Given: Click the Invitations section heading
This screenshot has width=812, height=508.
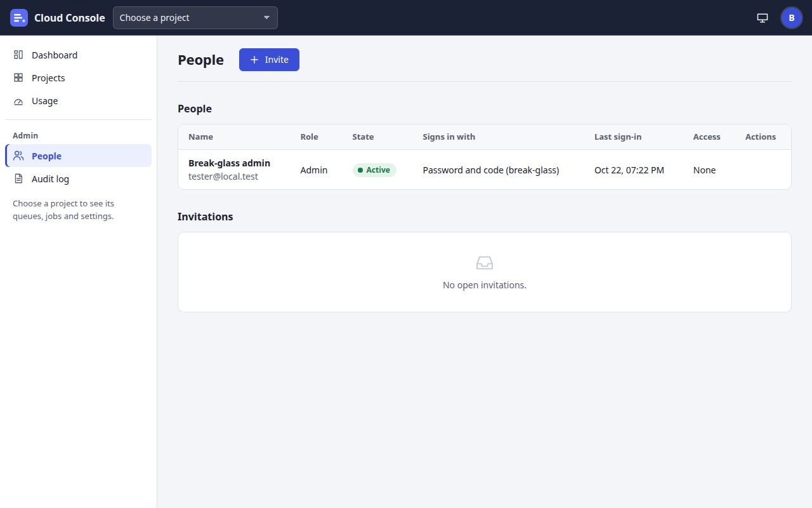Looking at the screenshot, I should click(206, 217).
